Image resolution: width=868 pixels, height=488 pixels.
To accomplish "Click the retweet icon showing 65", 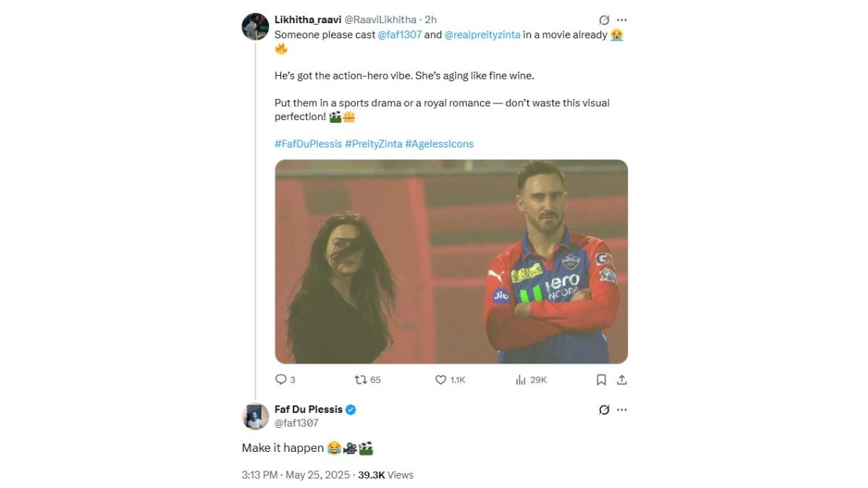I will (360, 380).
